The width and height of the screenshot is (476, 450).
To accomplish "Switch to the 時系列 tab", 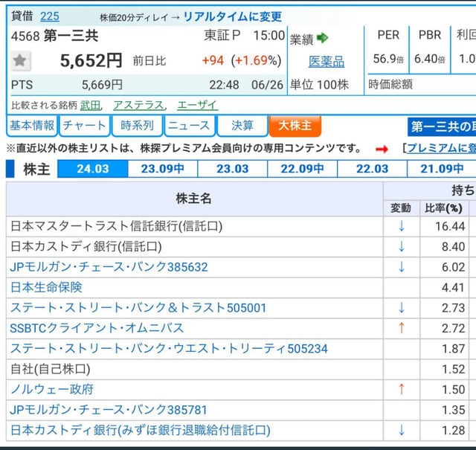I will pyautogui.click(x=137, y=126).
